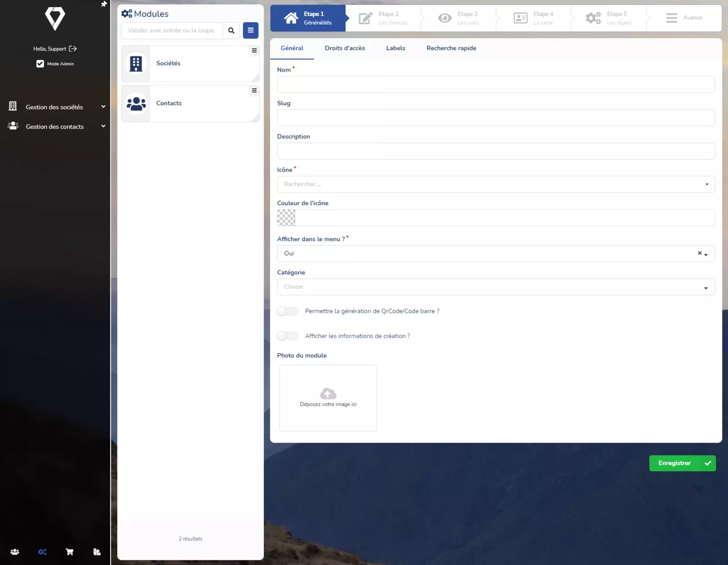Open the blue hamburger menu beside search

pos(251,30)
